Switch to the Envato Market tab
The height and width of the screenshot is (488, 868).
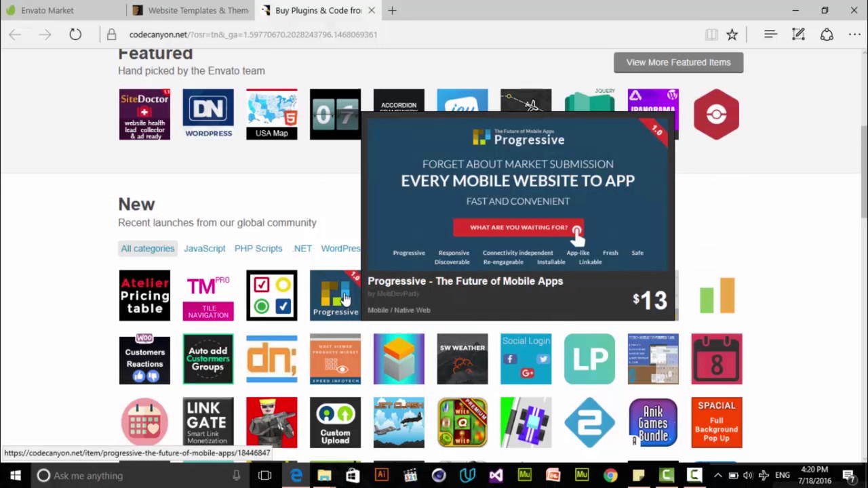62,10
